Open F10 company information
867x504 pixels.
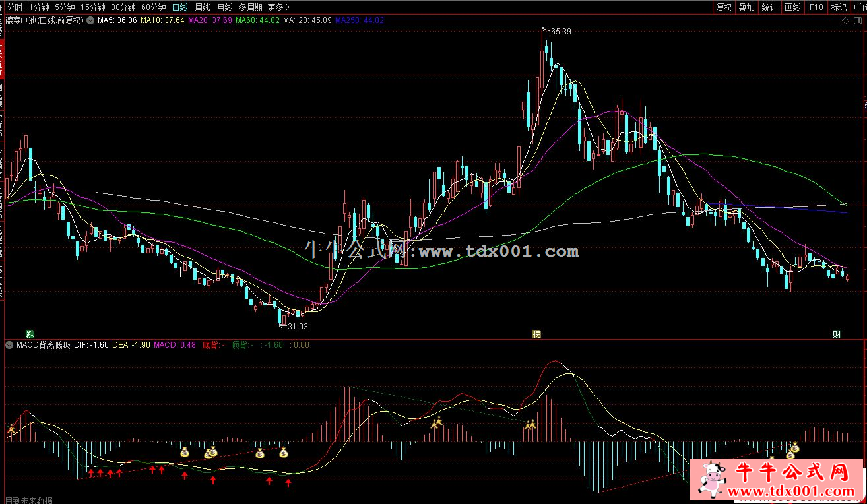[816, 7]
